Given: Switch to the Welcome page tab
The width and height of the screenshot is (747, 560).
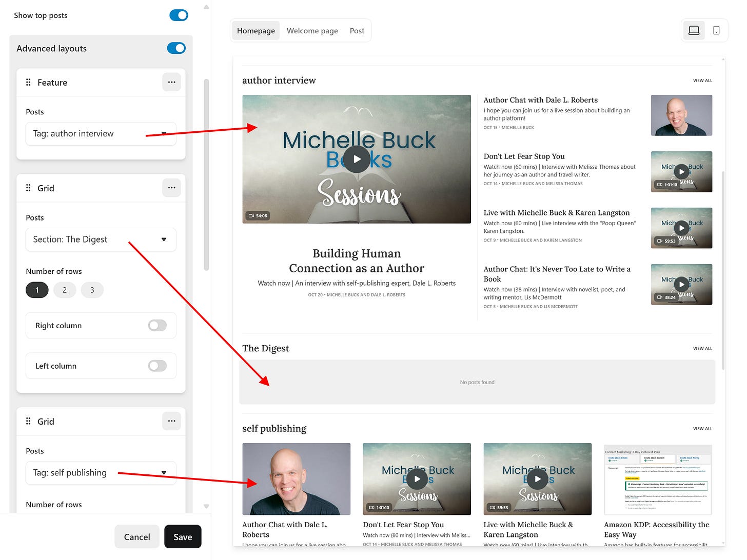Looking at the screenshot, I should coord(312,30).
